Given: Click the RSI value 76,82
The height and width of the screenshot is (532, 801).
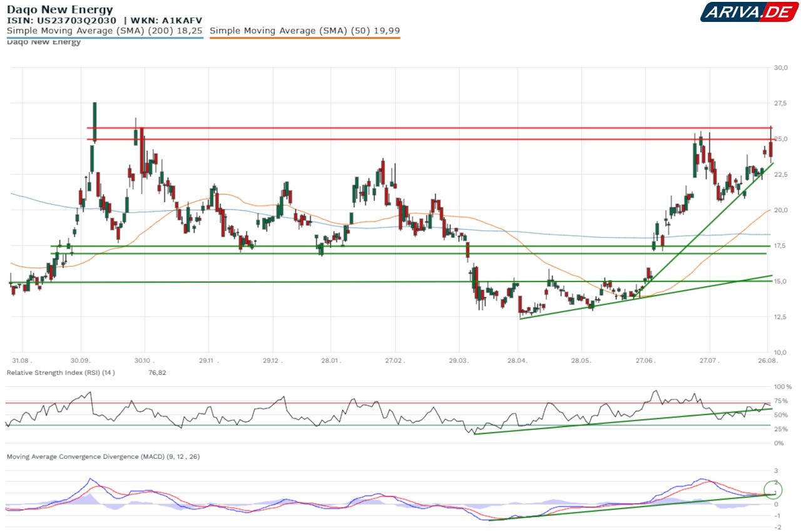Looking at the screenshot, I should [157, 373].
